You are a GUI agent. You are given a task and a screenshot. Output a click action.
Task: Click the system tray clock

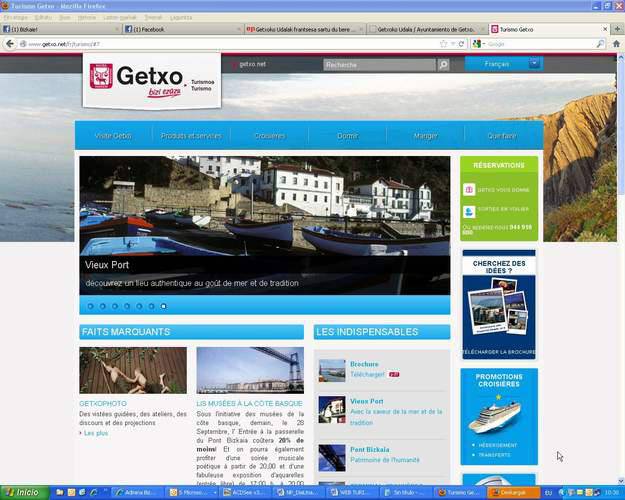pyautogui.click(x=612, y=493)
